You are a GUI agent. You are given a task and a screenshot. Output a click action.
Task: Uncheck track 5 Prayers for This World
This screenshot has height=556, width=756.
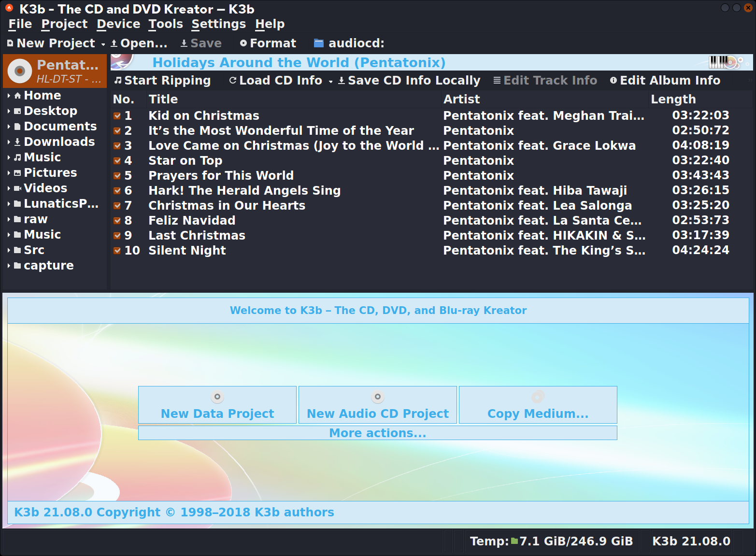click(x=117, y=176)
